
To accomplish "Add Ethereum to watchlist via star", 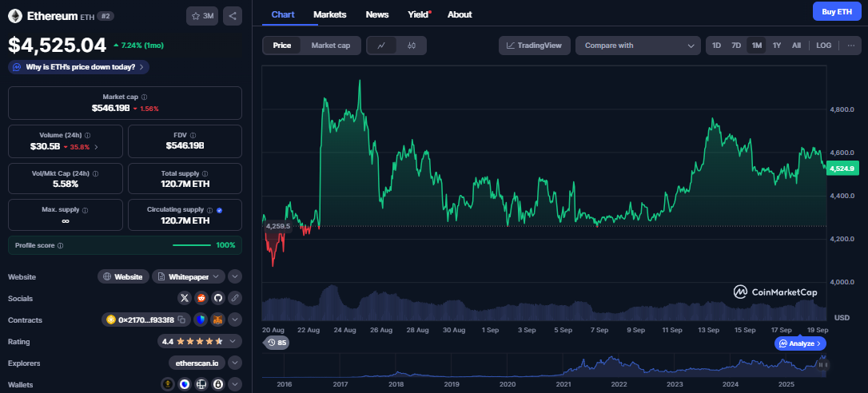I will [x=202, y=16].
